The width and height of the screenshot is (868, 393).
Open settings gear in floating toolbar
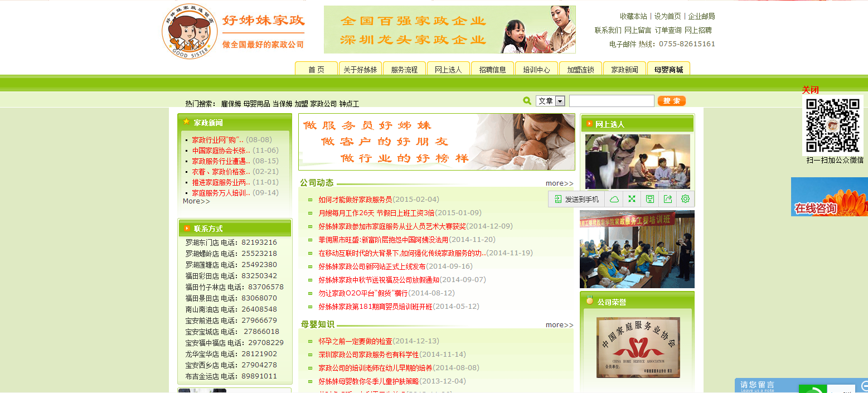(685, 199)
